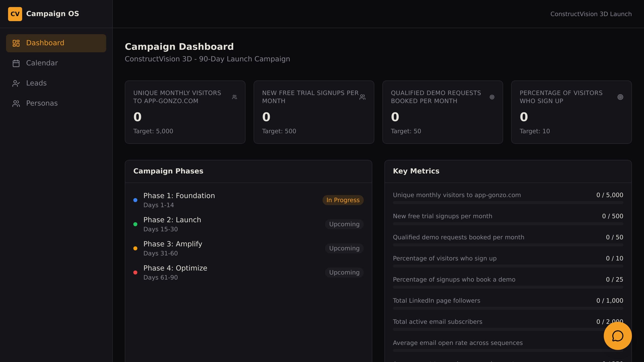
Task: Click progress bar under New free trial signups
Action: point(508,224)
